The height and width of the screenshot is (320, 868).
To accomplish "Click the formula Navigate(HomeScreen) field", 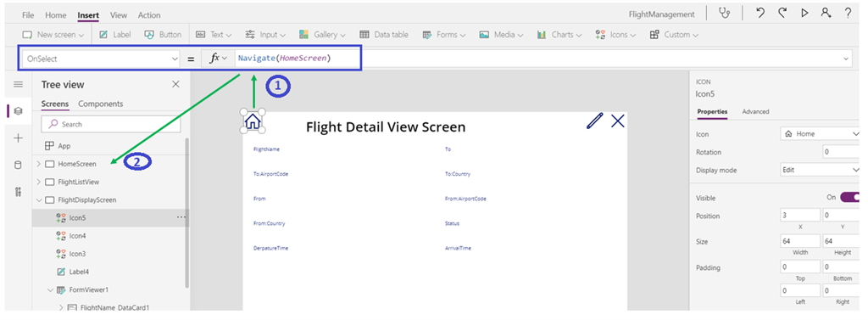I will [284, 58].
